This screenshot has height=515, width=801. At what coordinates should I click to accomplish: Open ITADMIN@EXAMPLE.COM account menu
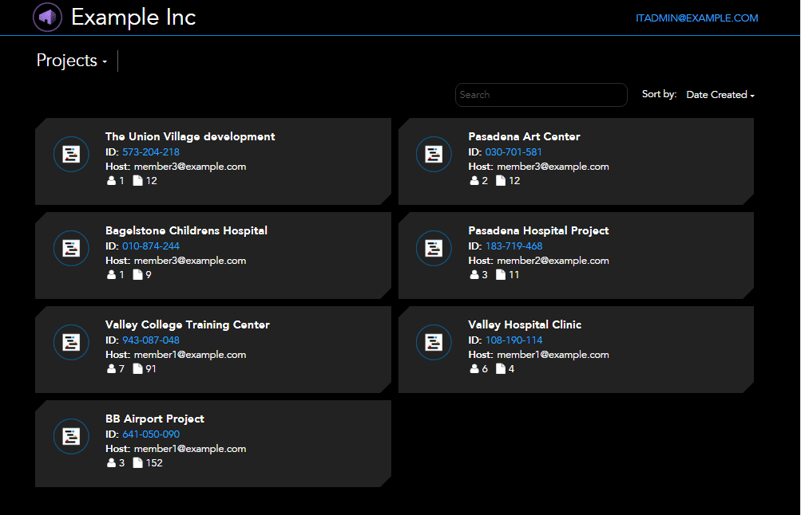[x=697, y=18]
